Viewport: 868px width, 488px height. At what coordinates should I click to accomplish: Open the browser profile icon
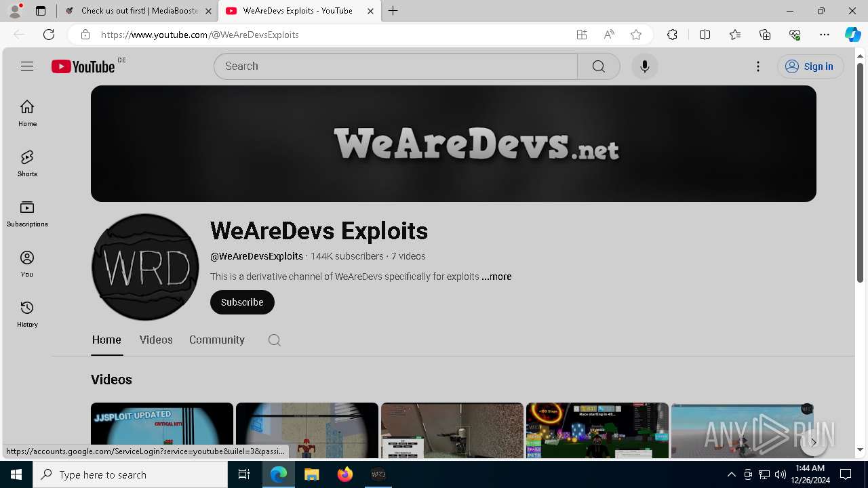pos(15,11)
